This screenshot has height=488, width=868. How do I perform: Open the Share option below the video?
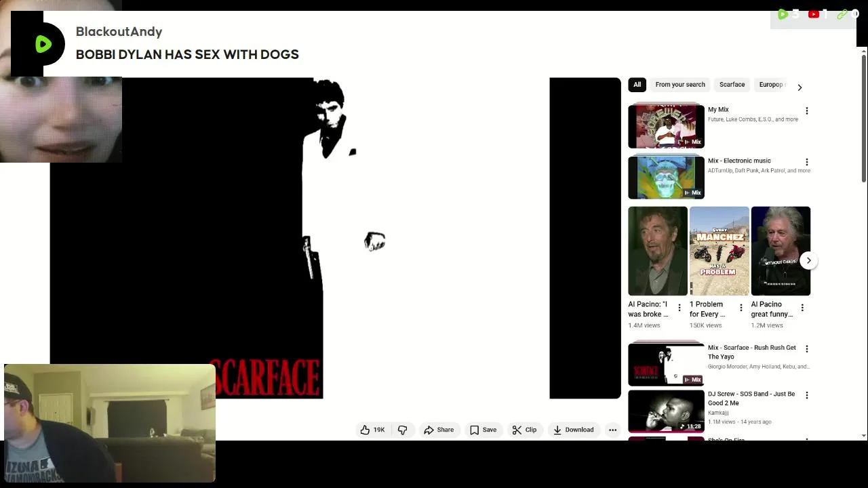coord(439,430)
